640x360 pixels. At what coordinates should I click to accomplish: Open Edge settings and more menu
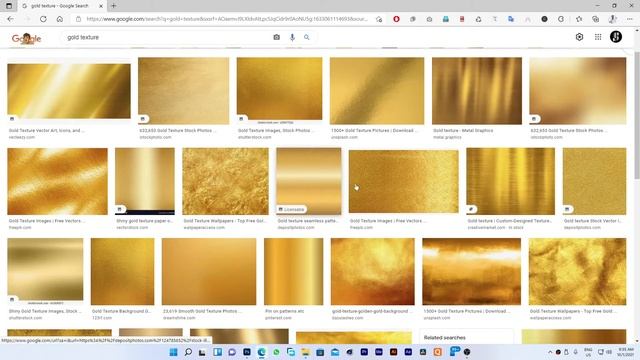630,19
